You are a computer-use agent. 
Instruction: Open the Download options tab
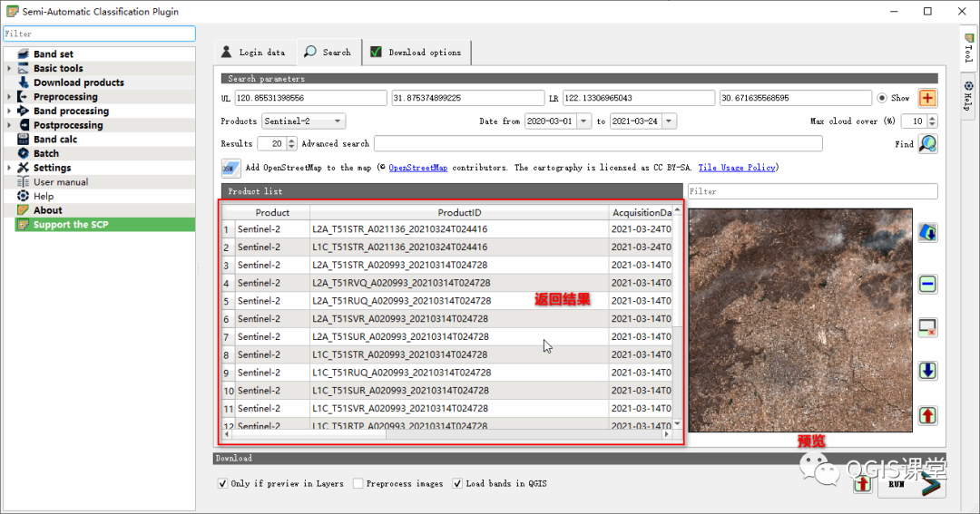coord(416,53)
